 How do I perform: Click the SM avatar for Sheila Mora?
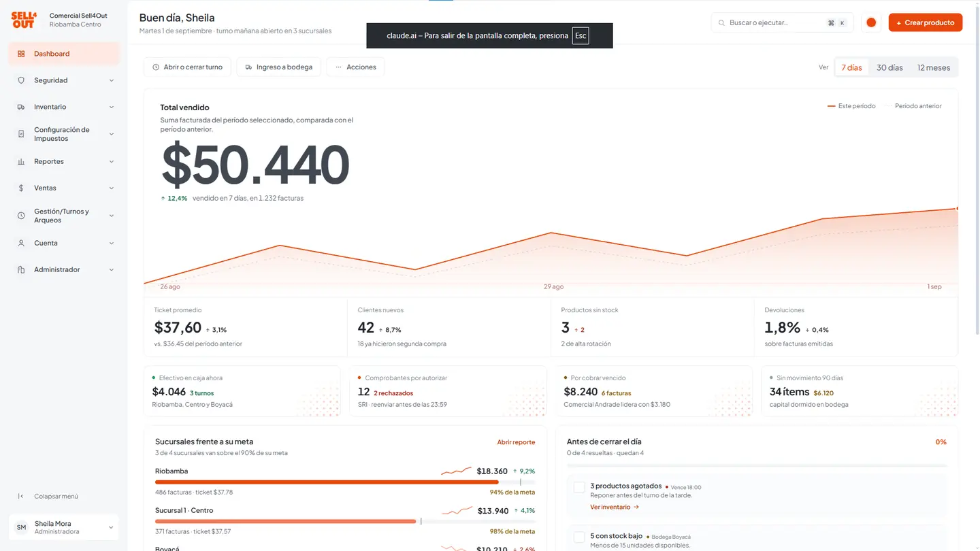coord(21,527)
